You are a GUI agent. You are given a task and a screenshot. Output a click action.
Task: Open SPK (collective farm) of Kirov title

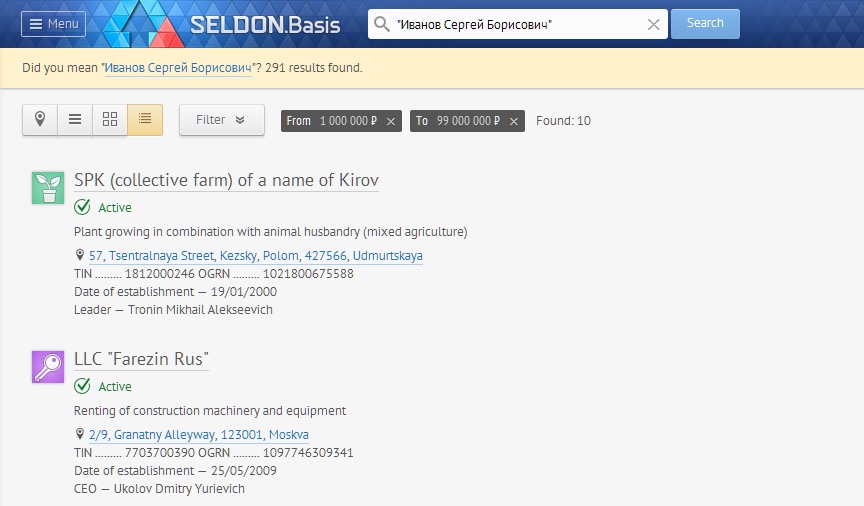(x=226, y=180)
